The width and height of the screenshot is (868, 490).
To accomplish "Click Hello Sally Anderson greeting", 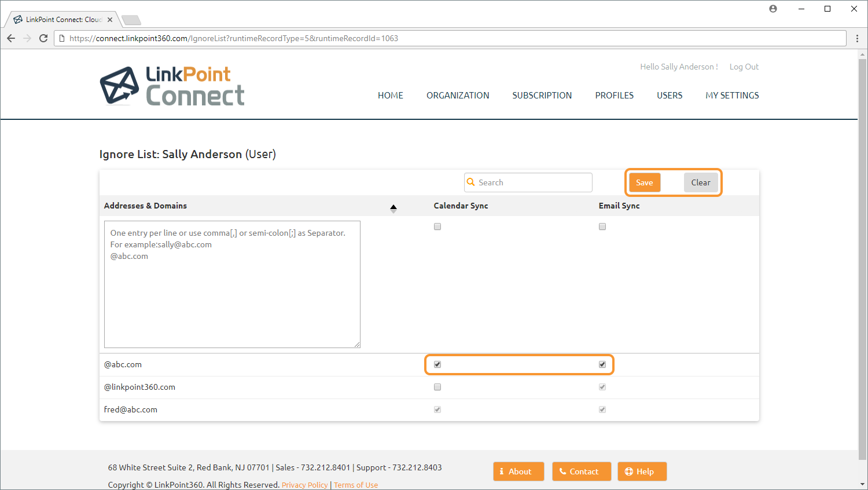I will pos(679,67).
